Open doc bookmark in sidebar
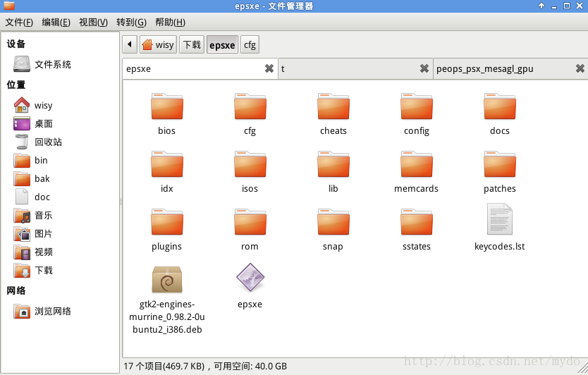Image resolution: width=588 pixels, height=375 pixels. tap(32, 197)
